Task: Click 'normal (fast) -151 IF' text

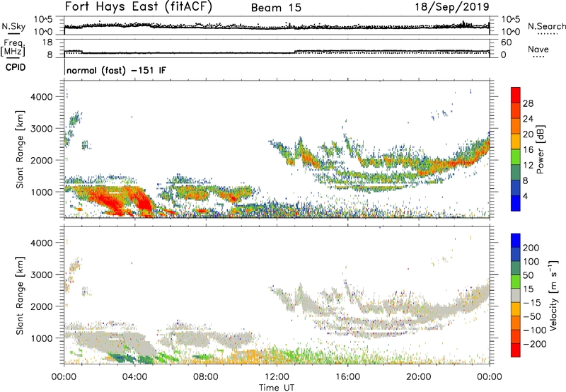Action: (116, 71)
